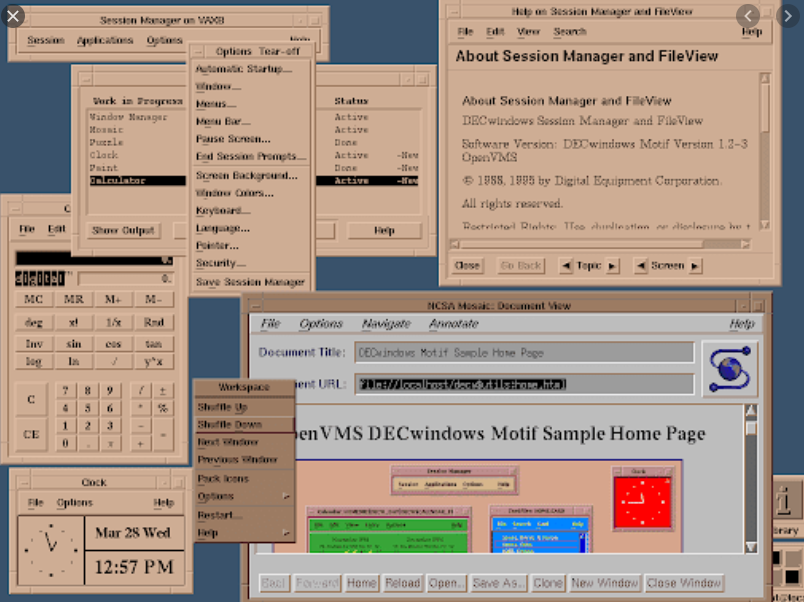Image resolution: width=804 pixels, height=602 pixels.
Task: Click Clone button in Mosaic
Action: point(548,584)
